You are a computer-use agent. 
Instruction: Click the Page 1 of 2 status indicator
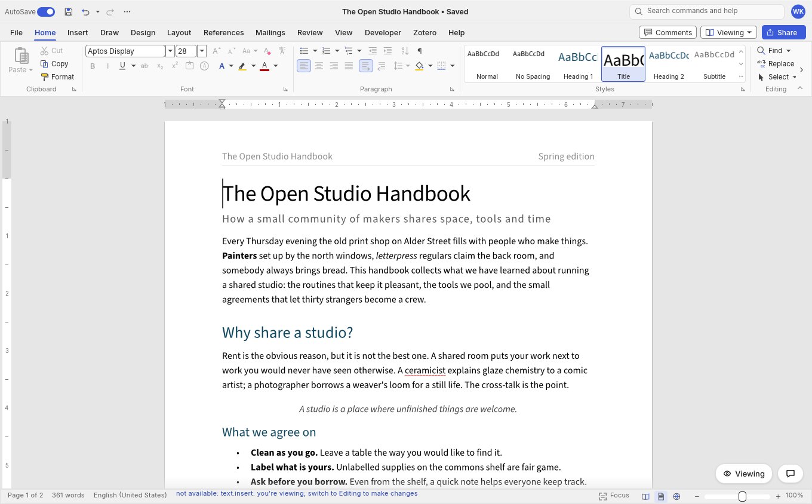click(x=25, y=496)
